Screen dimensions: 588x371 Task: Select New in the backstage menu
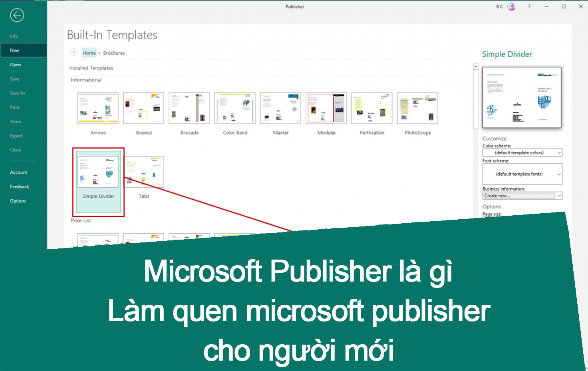[24, 50]
